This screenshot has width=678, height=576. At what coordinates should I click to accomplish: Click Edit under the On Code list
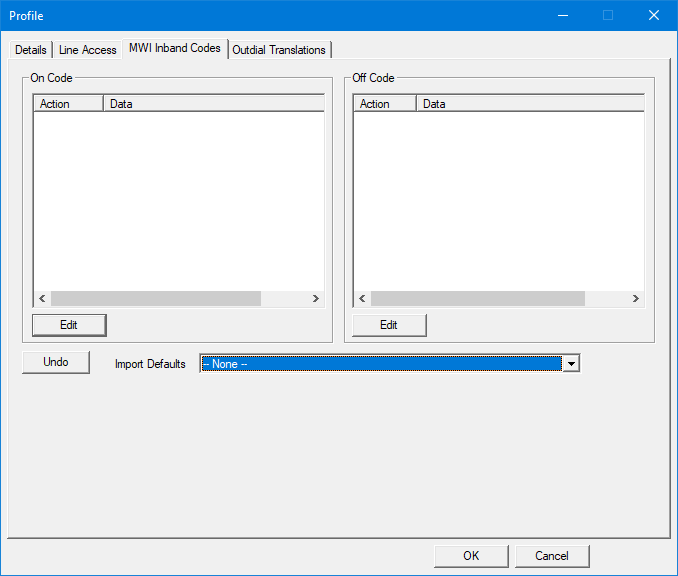pos(69,325)
